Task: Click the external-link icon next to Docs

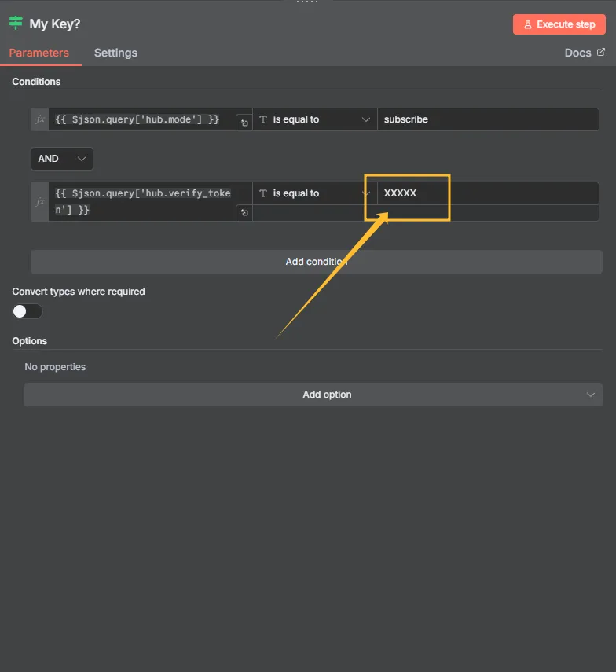Action: tap(602, 52)
